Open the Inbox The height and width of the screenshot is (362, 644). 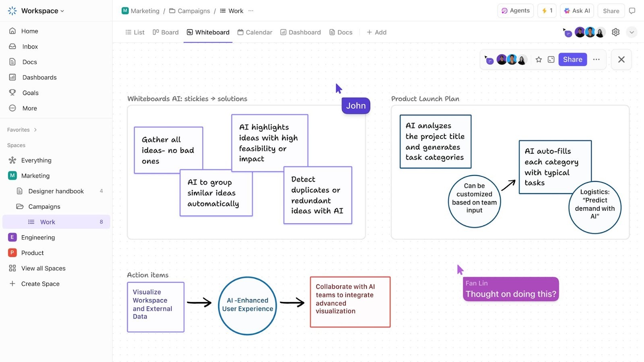coord(29,46)
